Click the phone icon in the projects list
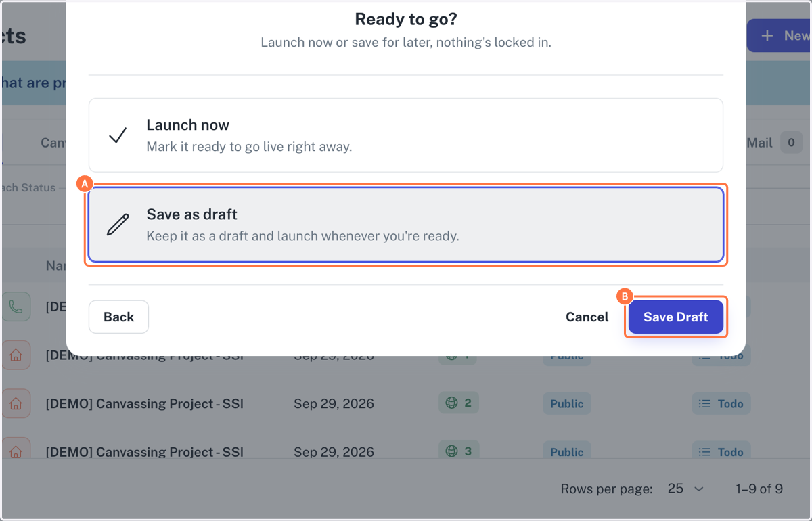The width and height of the screenshot is (812, 521). 16,307
